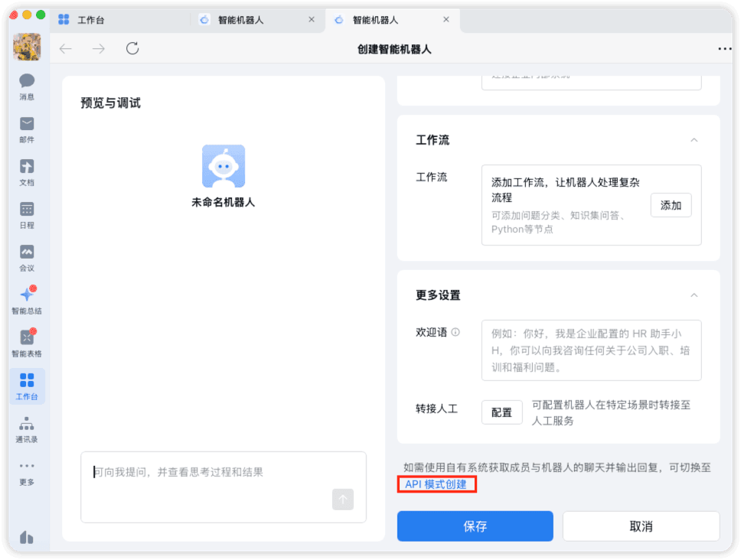This screenshot has width=741, height=560.
Task: Switch to the second 智能机器人 tab
Action: 375,19
